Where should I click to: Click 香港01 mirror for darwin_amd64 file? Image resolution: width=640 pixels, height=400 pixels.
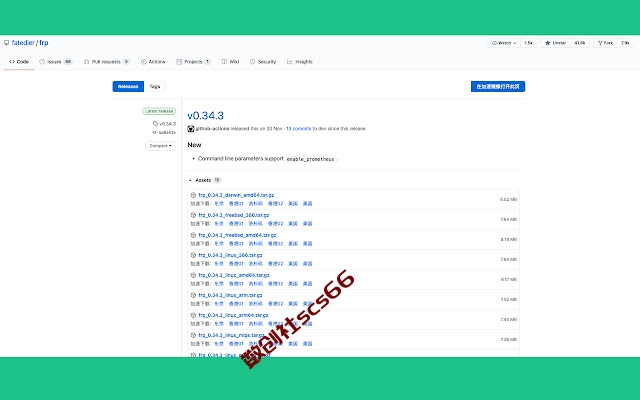coord(236,204)
